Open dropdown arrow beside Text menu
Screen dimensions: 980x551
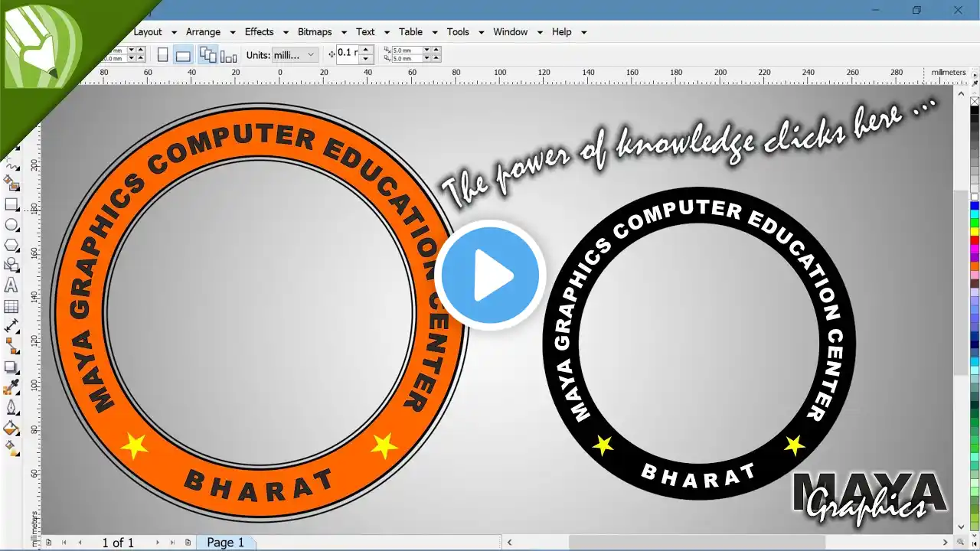[x=387, y=32]
